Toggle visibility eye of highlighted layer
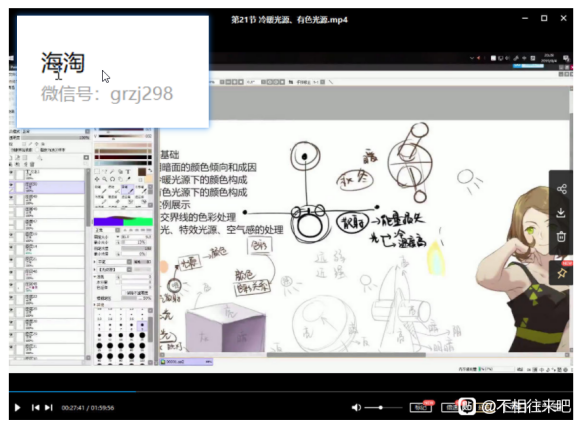This screenshot has width=580, height=422. tap(12, 185)
